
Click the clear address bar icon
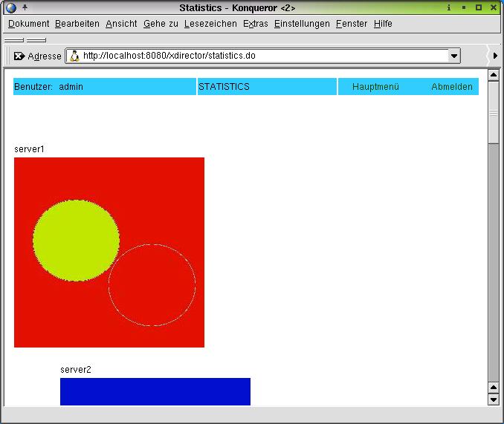pos(19,56)
